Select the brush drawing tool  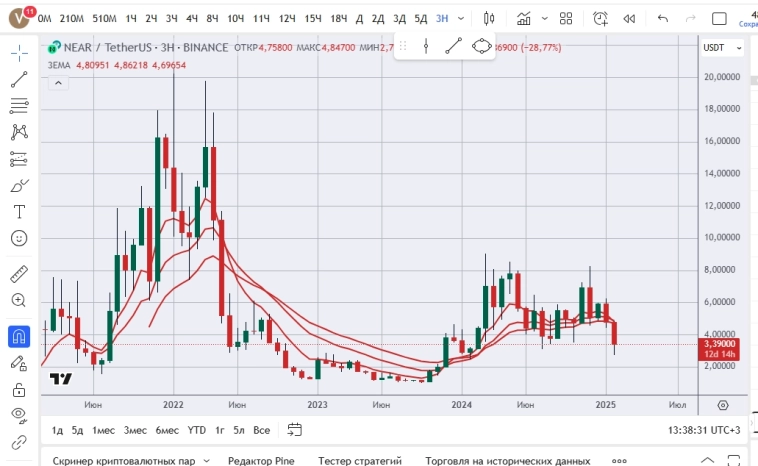[19, 185]
